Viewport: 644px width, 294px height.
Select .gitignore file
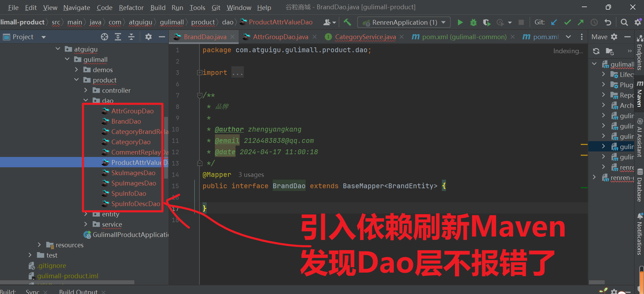(52, 265)
